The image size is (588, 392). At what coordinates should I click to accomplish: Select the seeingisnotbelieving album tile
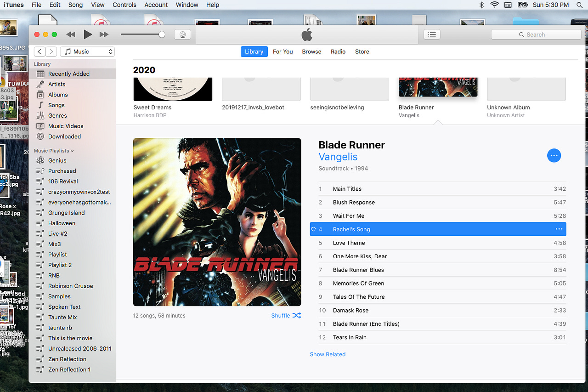(350, 90)
